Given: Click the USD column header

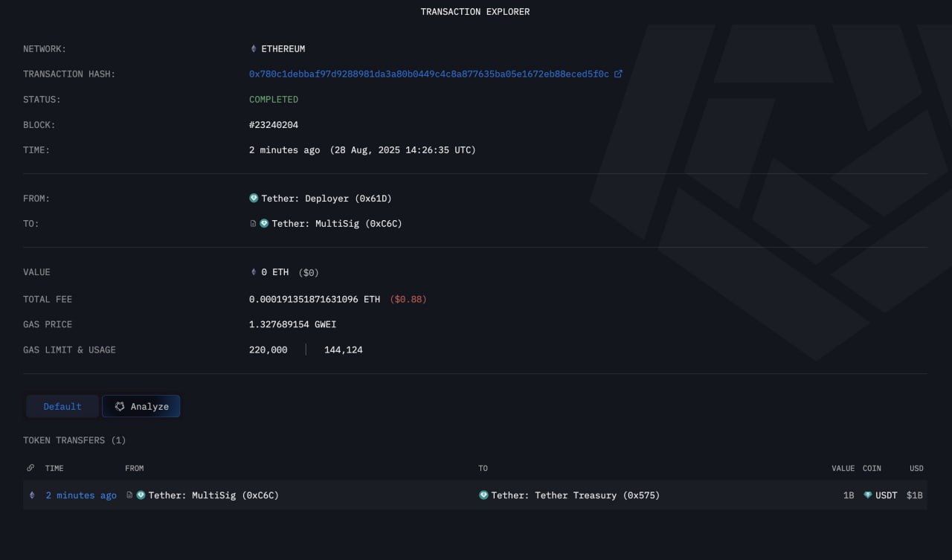Looking at the screenshot, I should 916,469.
